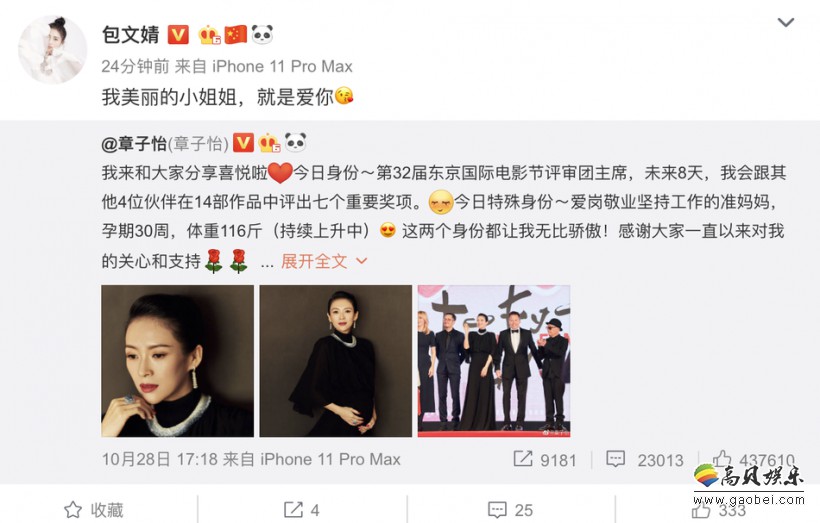This screenshot has height=523, width=820.
Task: Open third red carpet group photo
Action: tap(494, 361)
